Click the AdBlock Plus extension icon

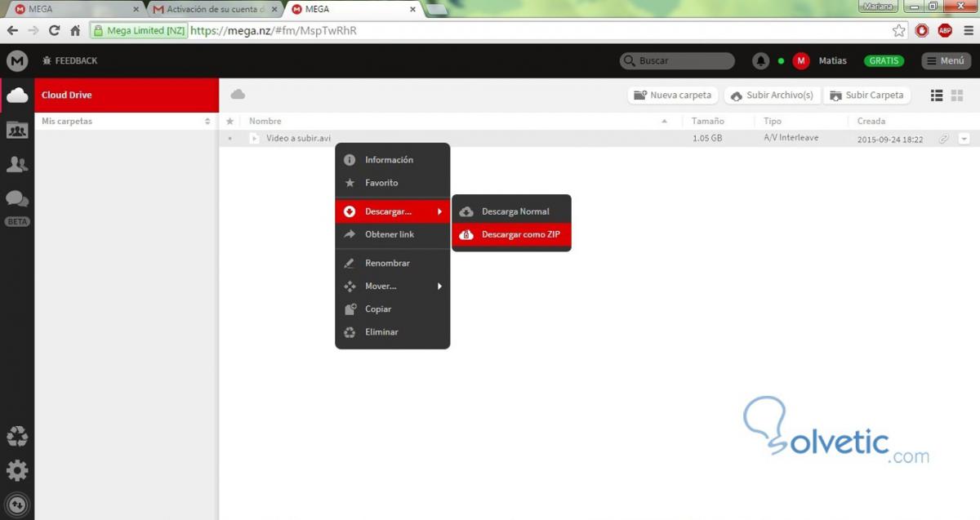click(x=945, y=31)
